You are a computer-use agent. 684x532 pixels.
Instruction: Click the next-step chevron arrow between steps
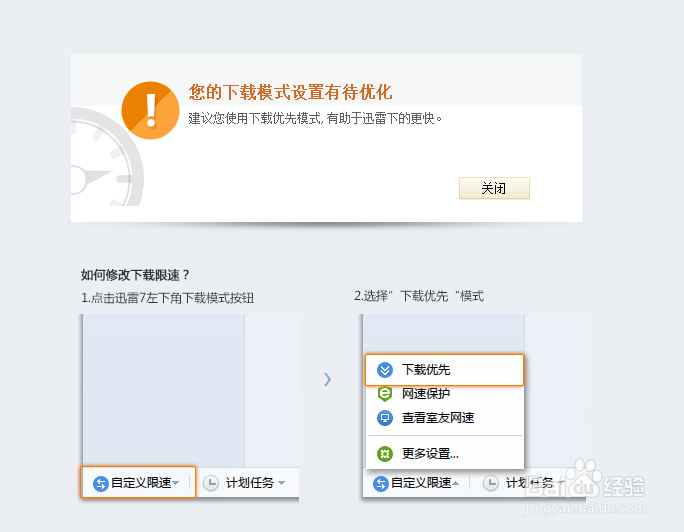pyautogui.click(x=327, y=379)
